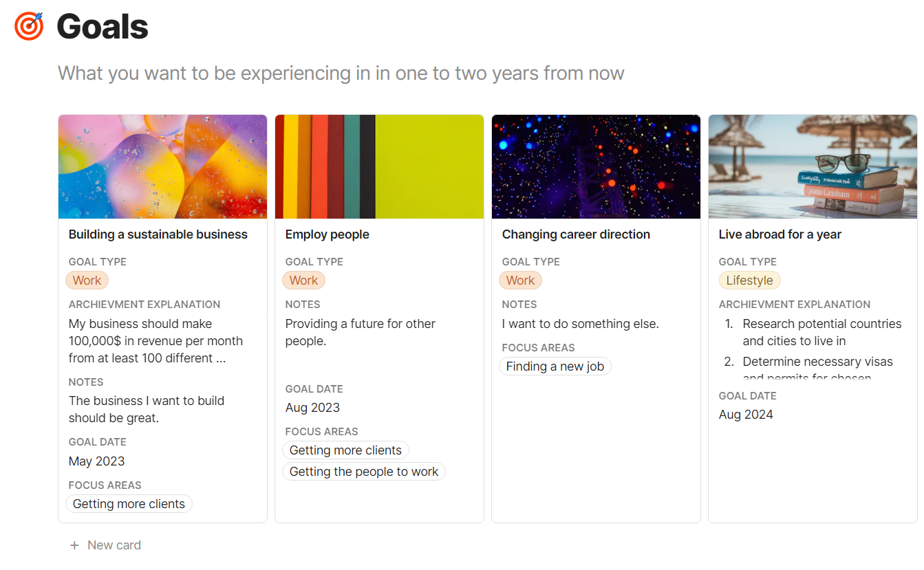
Task: Select the Aug 2024 goal date
Action: point(746,415)
